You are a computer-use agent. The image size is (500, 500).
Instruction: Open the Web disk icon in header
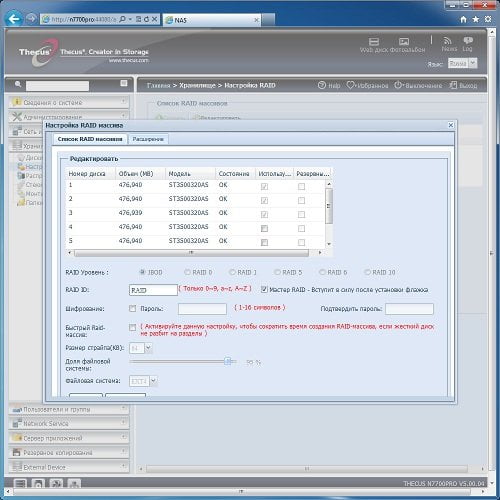(374, 42)
